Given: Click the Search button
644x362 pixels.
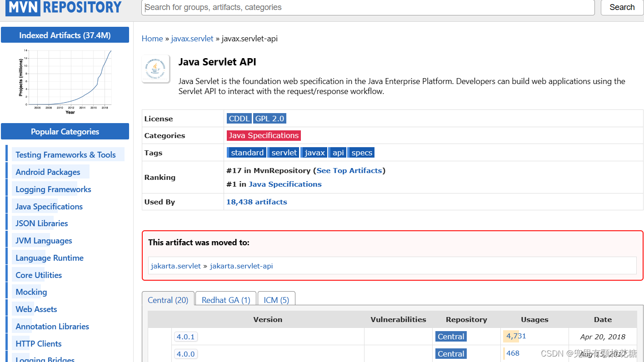Looking at the screenshot, I should click(x=622, y=7).
